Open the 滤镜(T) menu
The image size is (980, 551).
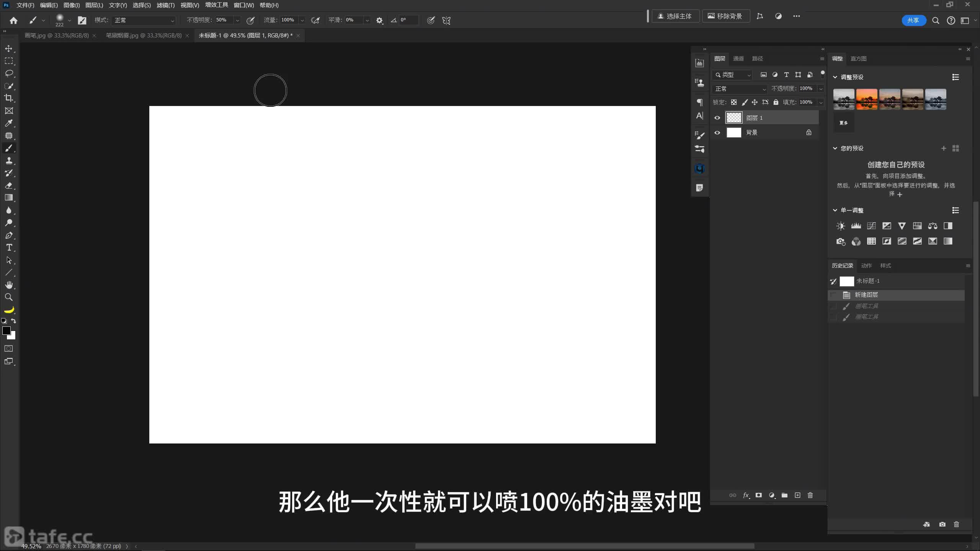click(x=165, y=5)
